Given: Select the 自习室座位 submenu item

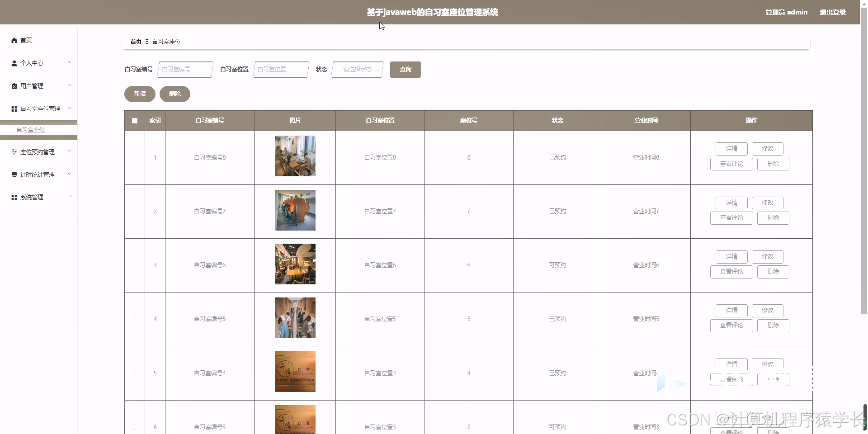Looking at the screenshot, I should [x=31, y=130].
